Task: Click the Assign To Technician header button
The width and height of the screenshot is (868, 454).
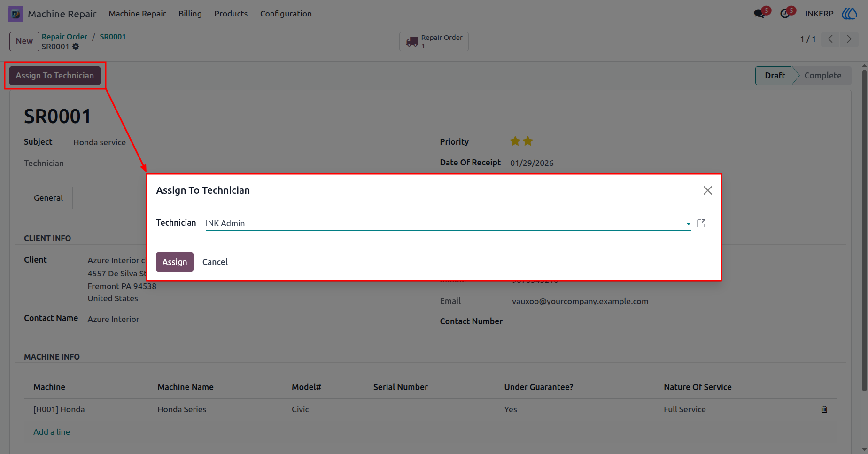Action: (x=55, y=76)
